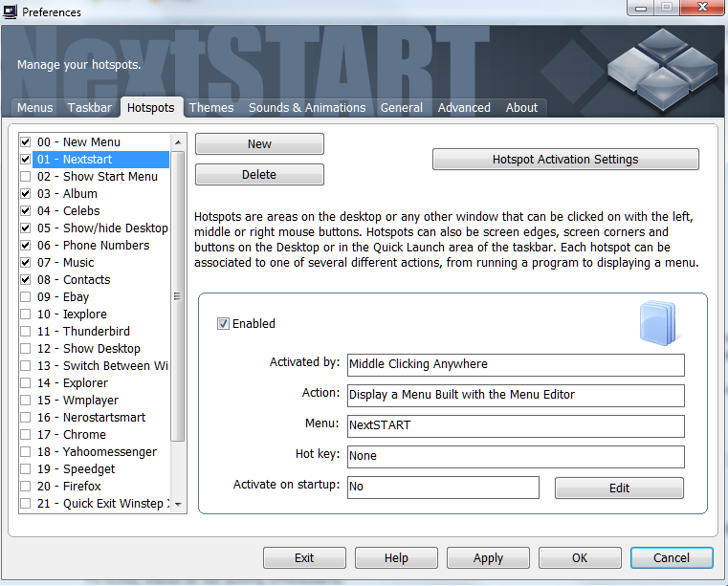
Task: Click the Apply button
Action: pos(488,558)
